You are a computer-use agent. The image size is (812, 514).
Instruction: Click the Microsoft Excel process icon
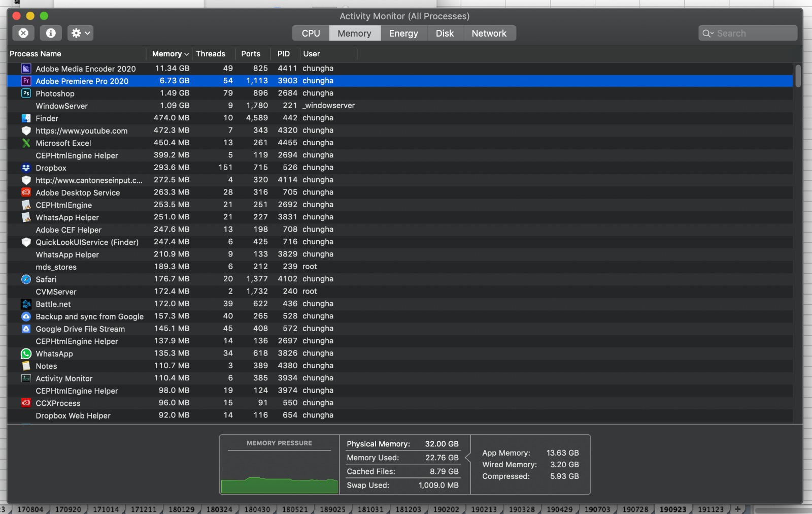tap(26, 143)
